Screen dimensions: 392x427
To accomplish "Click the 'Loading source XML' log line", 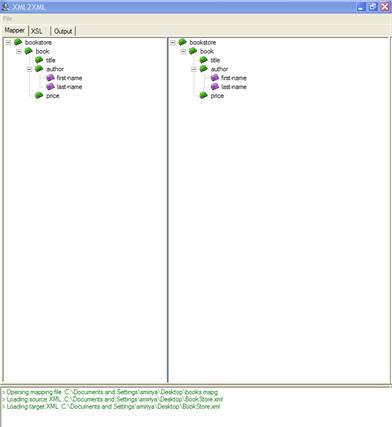I will (x=113, y=399).
